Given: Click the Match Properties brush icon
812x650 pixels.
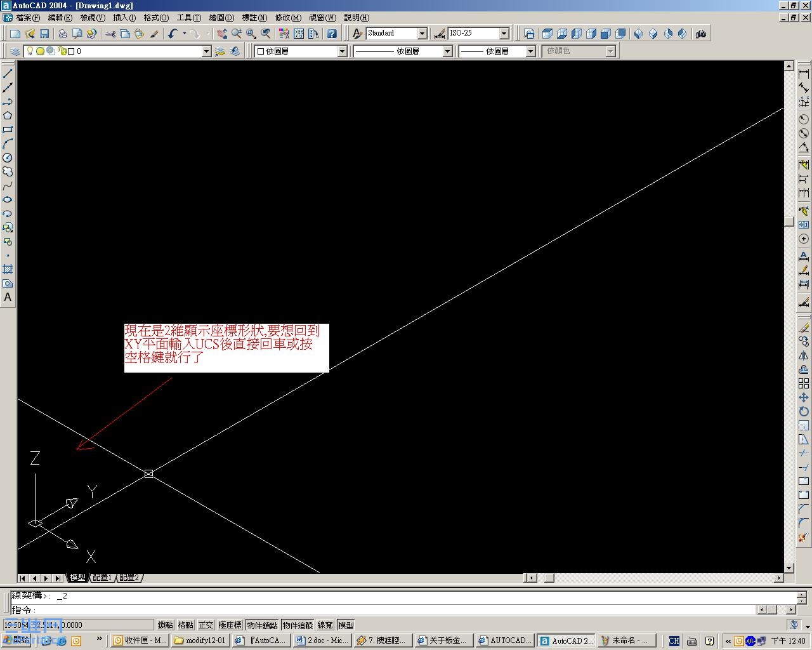Looking at the screenshot, I should pos(154,34).
